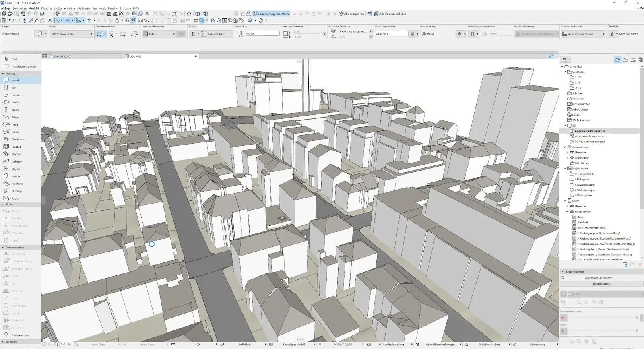Image resolution: width=644 pixels, height=349 pixels.
Task: Select the Träger beam tool
Action: pos(21,117)
